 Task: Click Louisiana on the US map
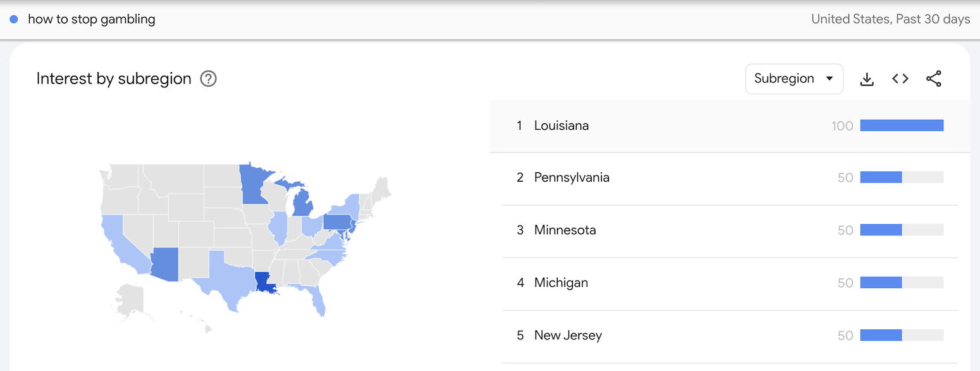click(262, 282)
